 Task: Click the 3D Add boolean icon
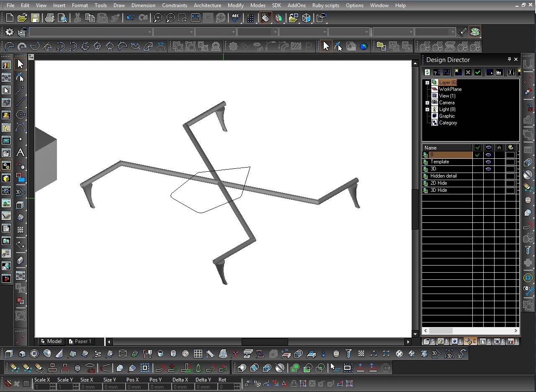pyautogui.click(x=242, y=369)
